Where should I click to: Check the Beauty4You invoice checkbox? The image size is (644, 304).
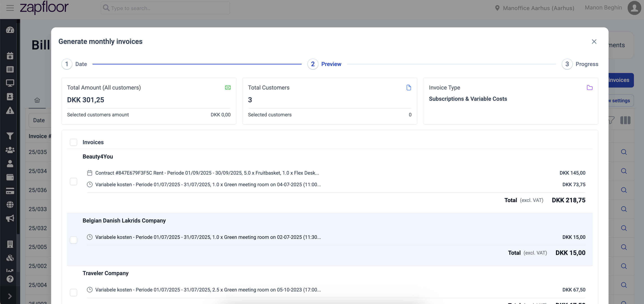click(x=73, y=181)
